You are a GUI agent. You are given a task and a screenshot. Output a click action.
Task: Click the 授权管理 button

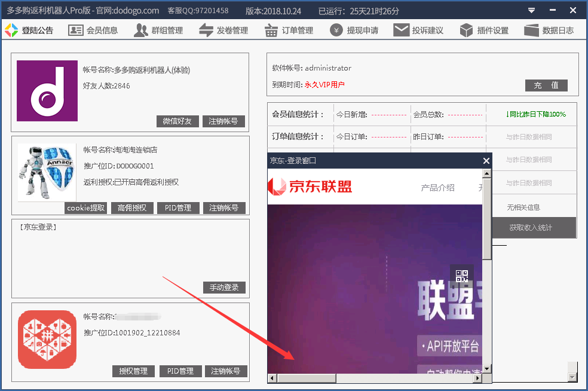(133, 371)
